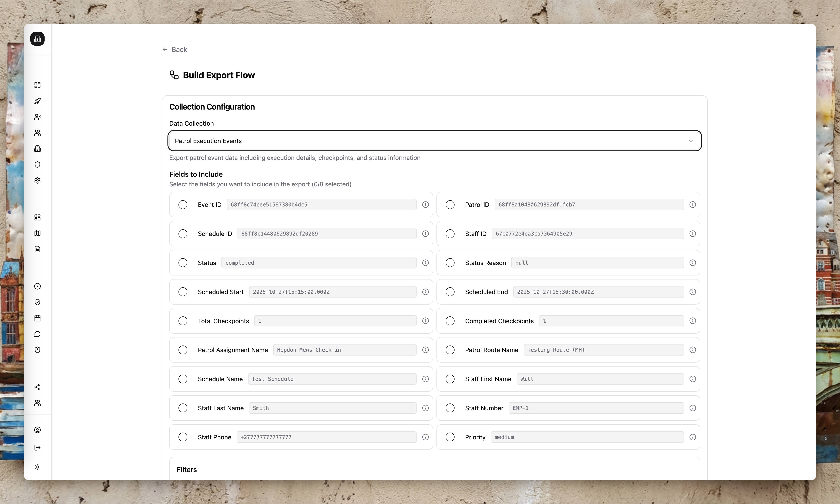Open the chat bubble sidebar icon
The height and width of the screenshot is (504, 840).
37,334
